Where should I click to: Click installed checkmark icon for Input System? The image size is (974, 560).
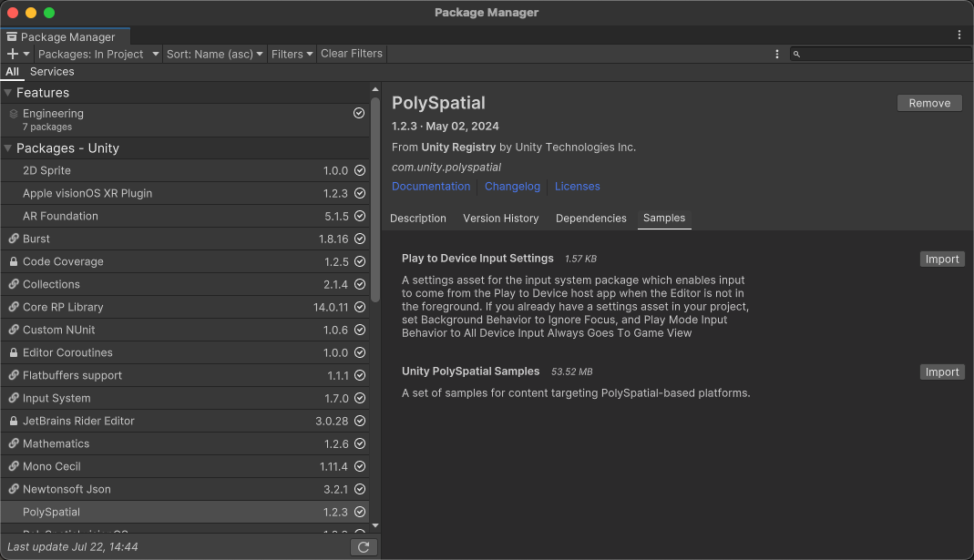(x=360, y=398)
